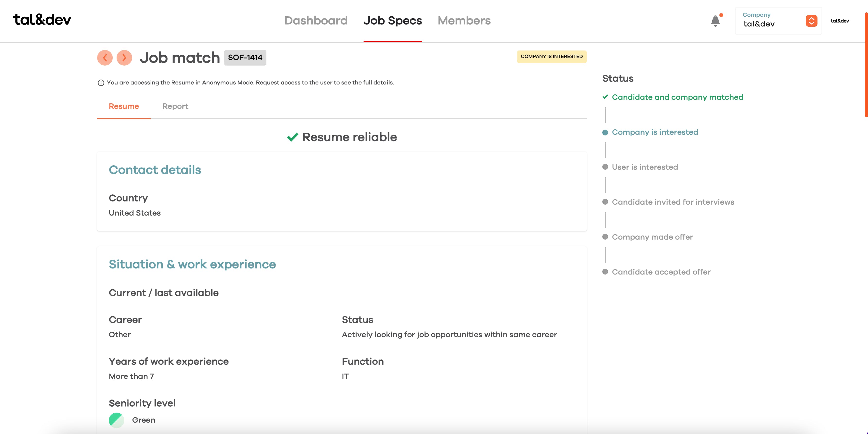Viewport: 868px width, 434px height.
Task: Go to previous job match arrow
Action: tap(105, 58)
